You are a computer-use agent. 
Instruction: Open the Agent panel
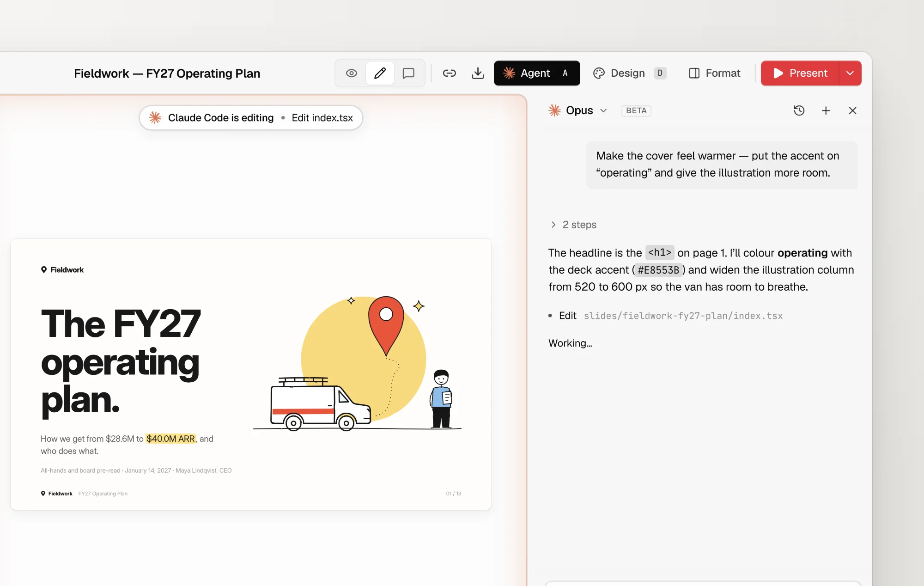click(x=537, y=73)
